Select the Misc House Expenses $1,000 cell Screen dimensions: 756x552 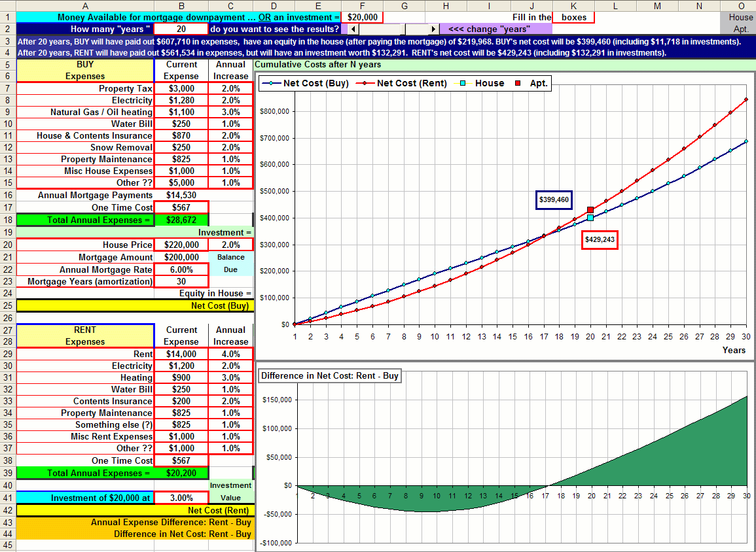point(181,171)
